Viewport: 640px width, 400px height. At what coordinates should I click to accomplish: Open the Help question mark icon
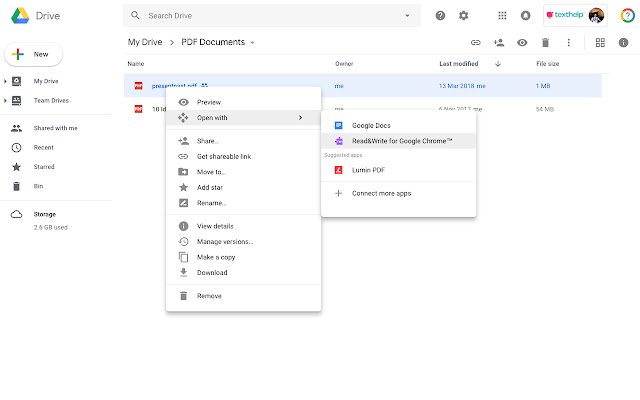click(x=440, y=16)
